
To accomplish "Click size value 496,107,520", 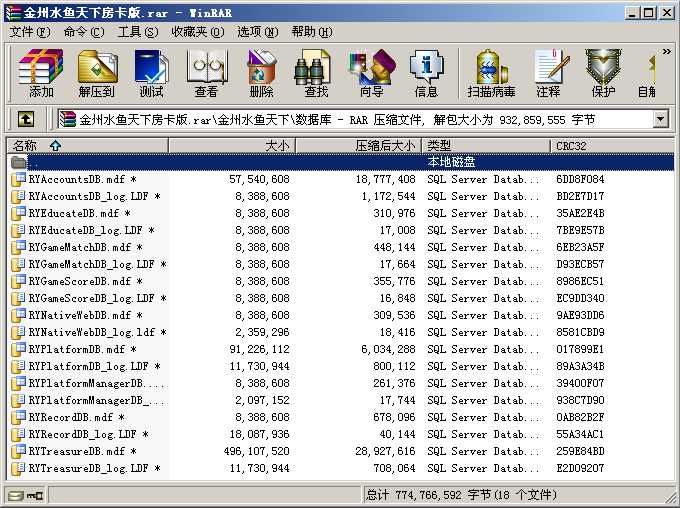I will (257, 451).
